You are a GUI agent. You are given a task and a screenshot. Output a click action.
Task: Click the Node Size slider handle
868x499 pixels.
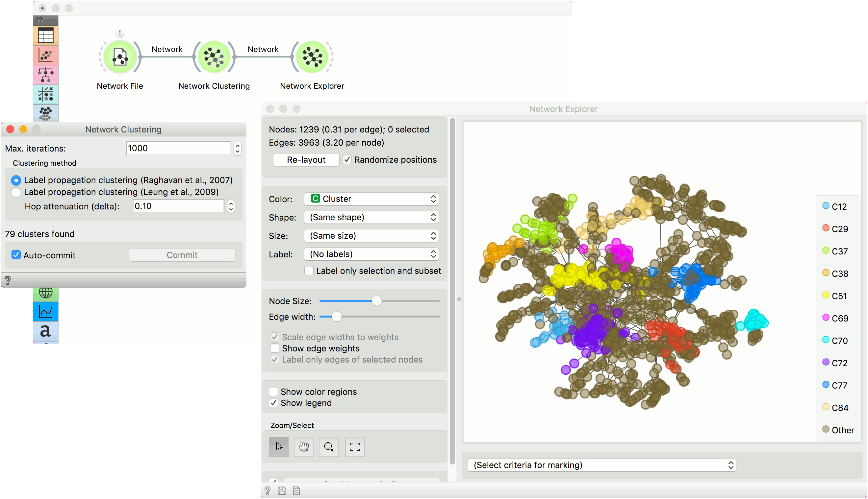376,301
